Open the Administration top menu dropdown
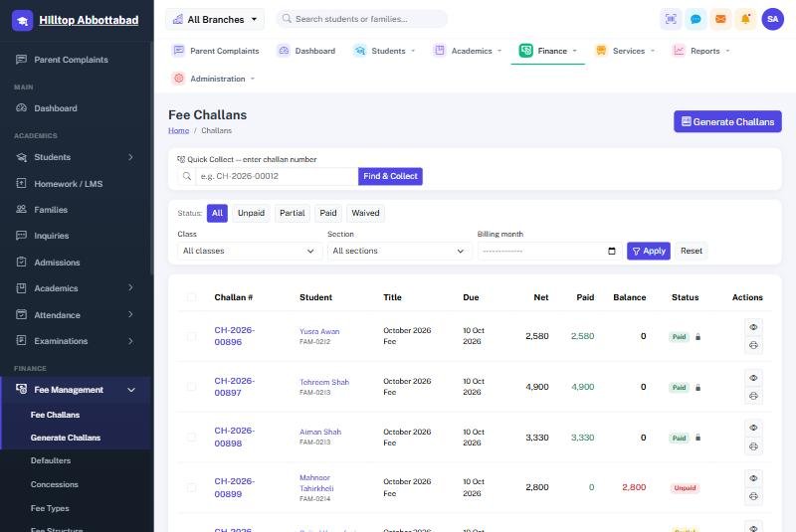The image size is (796, 532). 213,80
